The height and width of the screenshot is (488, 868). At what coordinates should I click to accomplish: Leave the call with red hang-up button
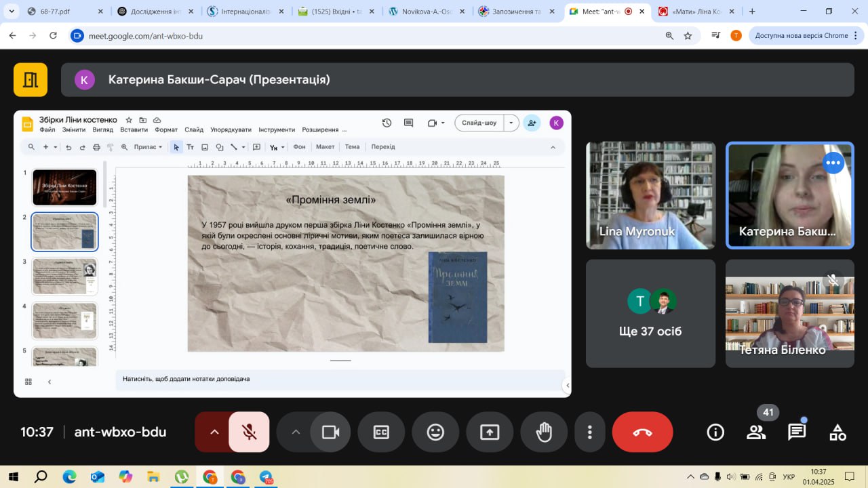coord(642,432)
